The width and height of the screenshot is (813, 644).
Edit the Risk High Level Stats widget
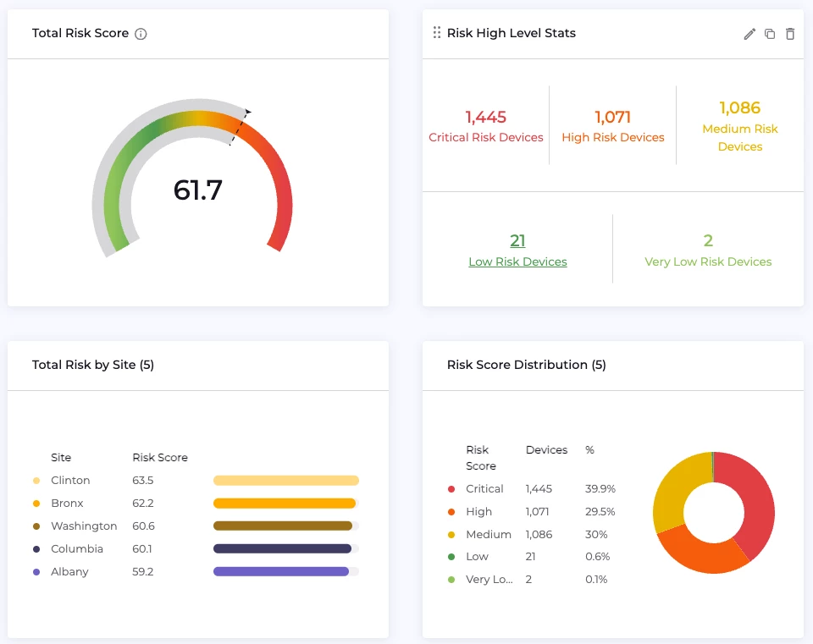point(749,34)
